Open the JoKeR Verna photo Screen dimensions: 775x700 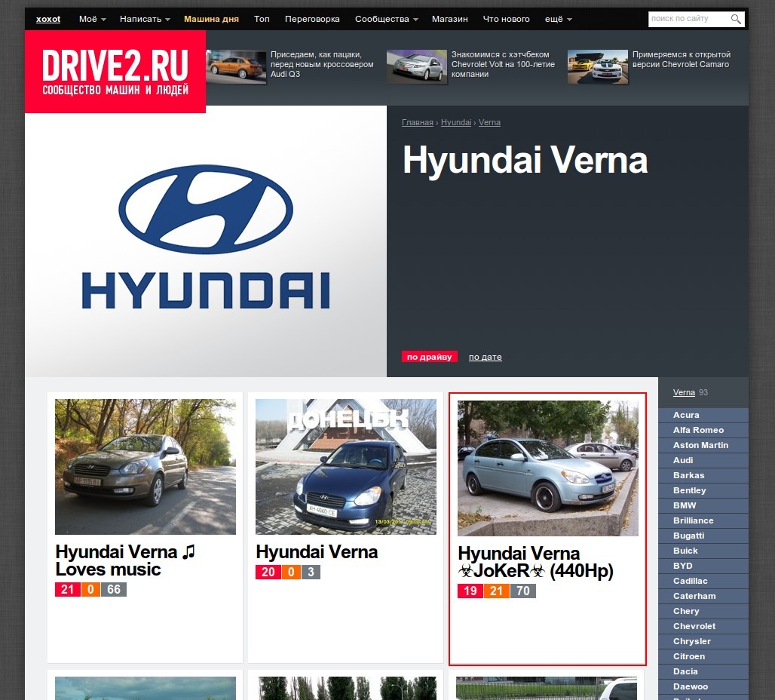(547, 468)
